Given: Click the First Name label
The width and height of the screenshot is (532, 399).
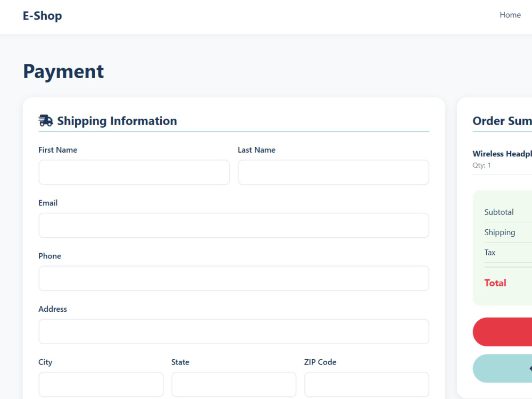Looking at the screenshot, I should click(57, 150).
